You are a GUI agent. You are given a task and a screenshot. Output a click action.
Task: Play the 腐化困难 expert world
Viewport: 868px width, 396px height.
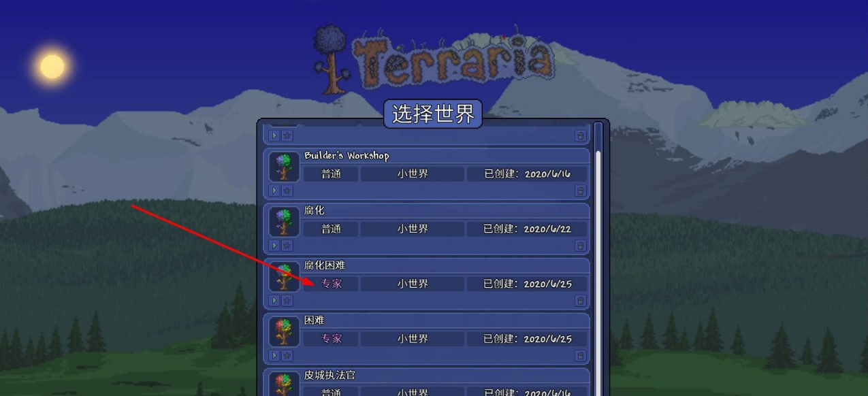(x=274, y=301)
